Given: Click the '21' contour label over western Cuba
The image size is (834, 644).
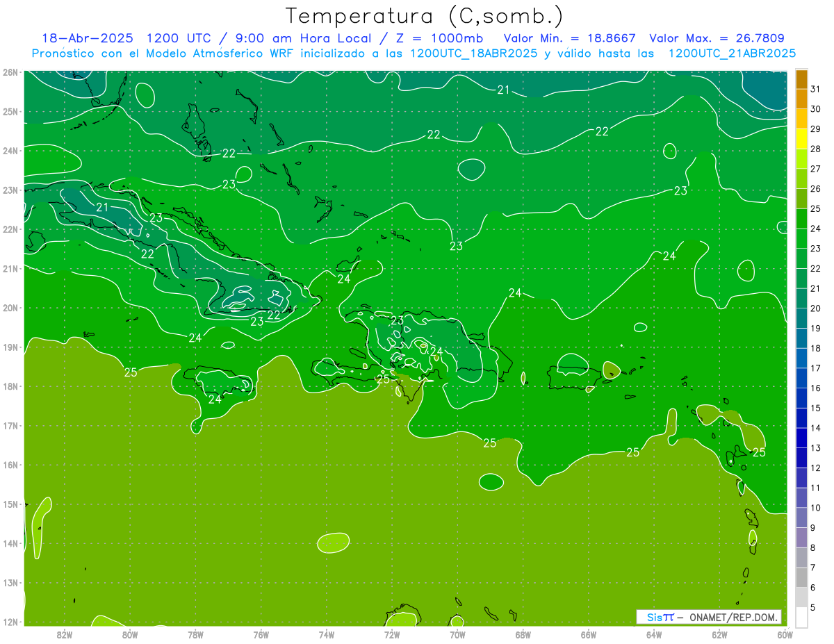Looking at the screenshot, I should (103, 207).
